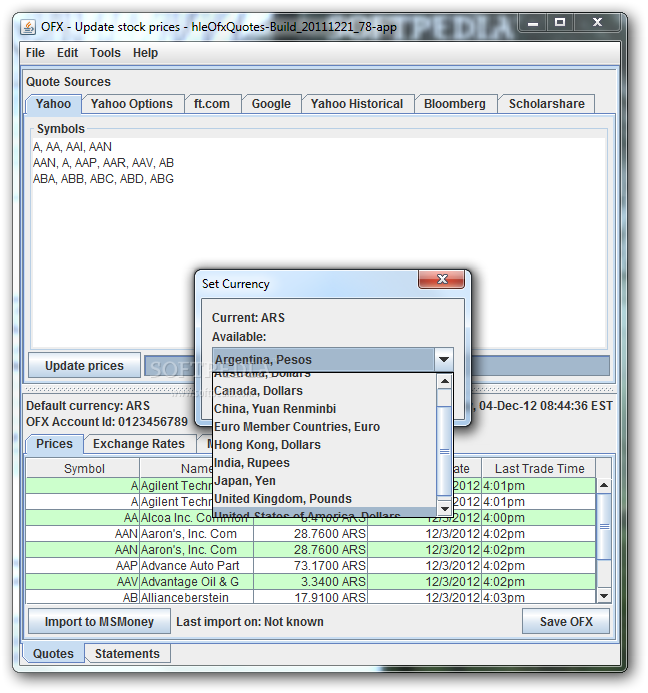Click the currency combo box arrow button
Screen dimensions: 648x693
tap(444, 359)
